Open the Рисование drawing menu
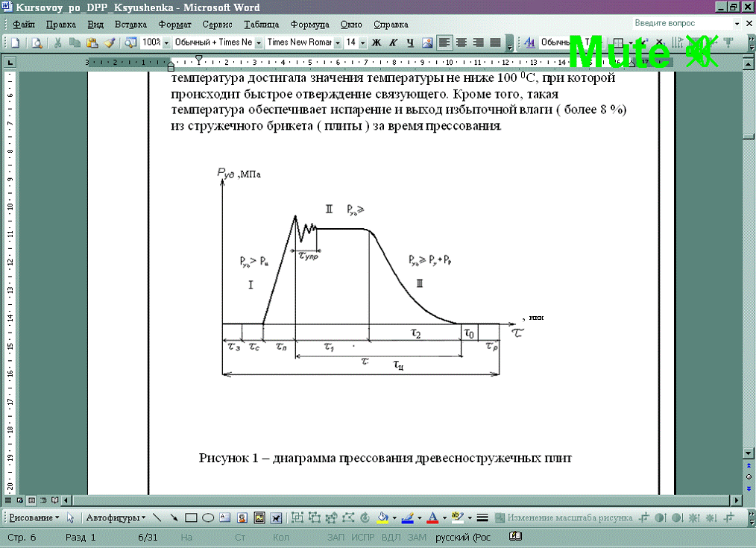Viewport: 756px width, 548px height. (34, 517)
